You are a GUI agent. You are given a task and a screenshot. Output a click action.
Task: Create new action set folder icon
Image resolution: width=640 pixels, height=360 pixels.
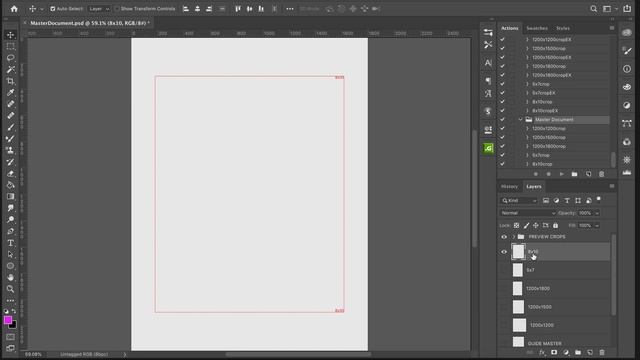(575, 174)
